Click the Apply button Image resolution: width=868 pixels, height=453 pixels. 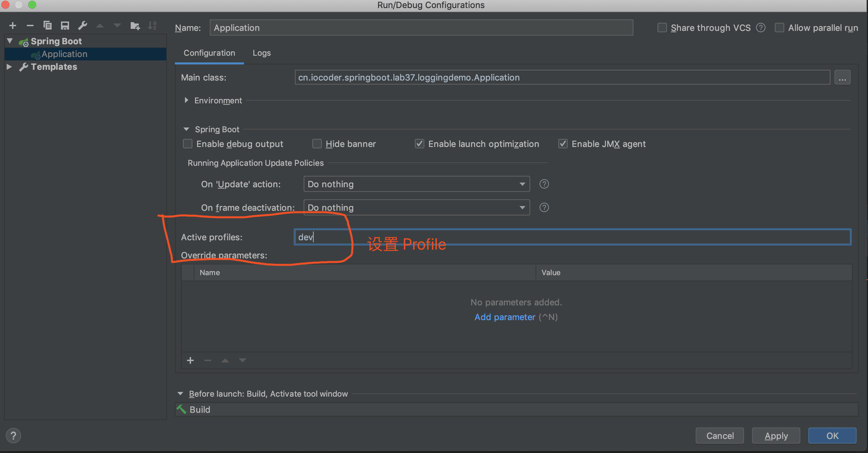[x=776, y=436]
